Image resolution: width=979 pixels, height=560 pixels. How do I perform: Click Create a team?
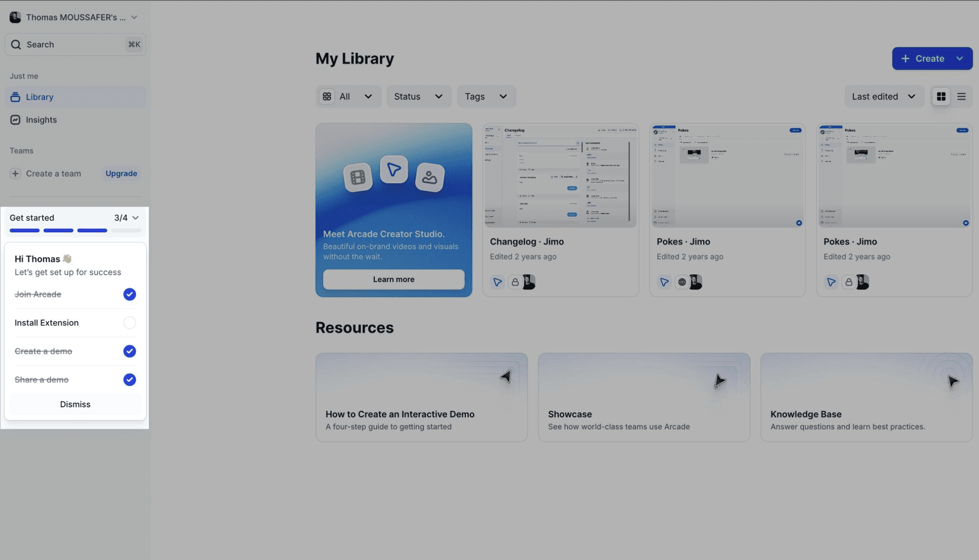tap(54, 173)
